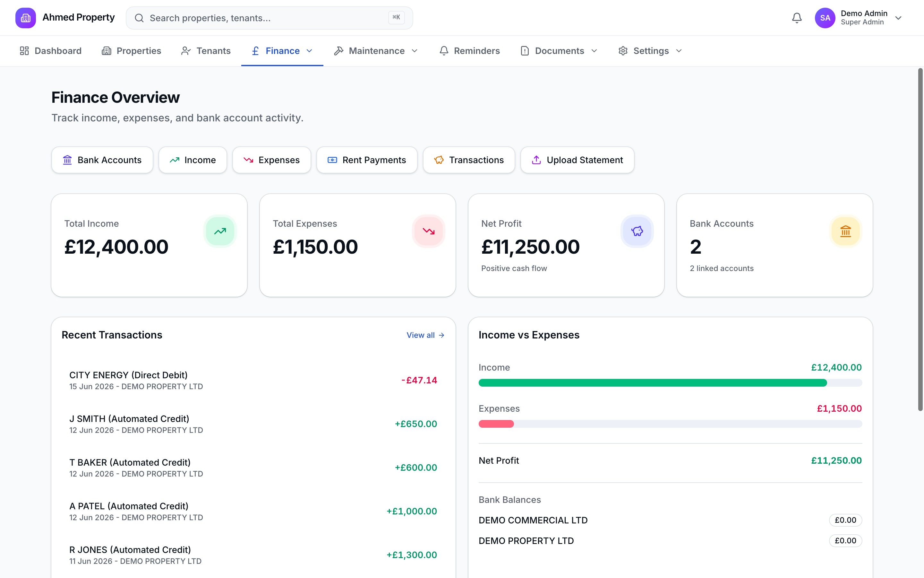Click the Reminders bell icon in nav
Viewport: 924px width, 578px height.
coord(444,51)
